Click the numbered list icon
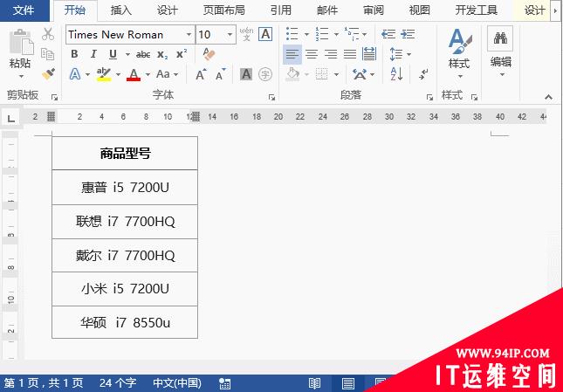Image resolution: width=563 pixels, height=392 pixels. click(322, 34)
